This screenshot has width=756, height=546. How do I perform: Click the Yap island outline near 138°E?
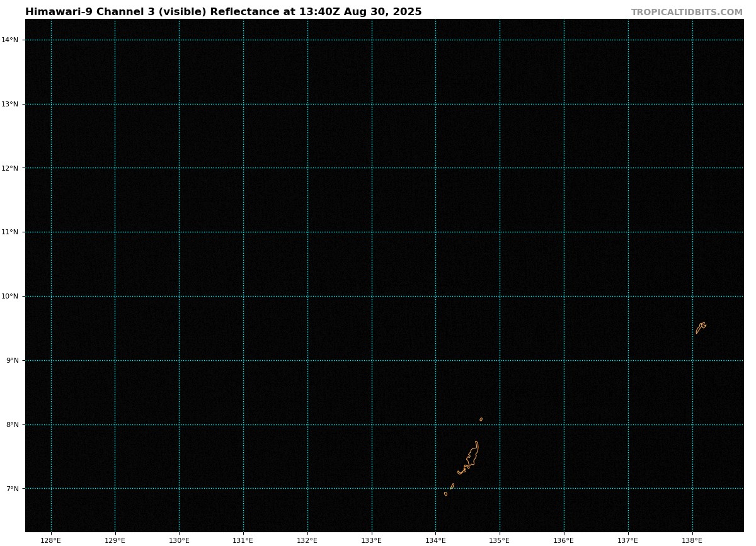pos(701,327)
